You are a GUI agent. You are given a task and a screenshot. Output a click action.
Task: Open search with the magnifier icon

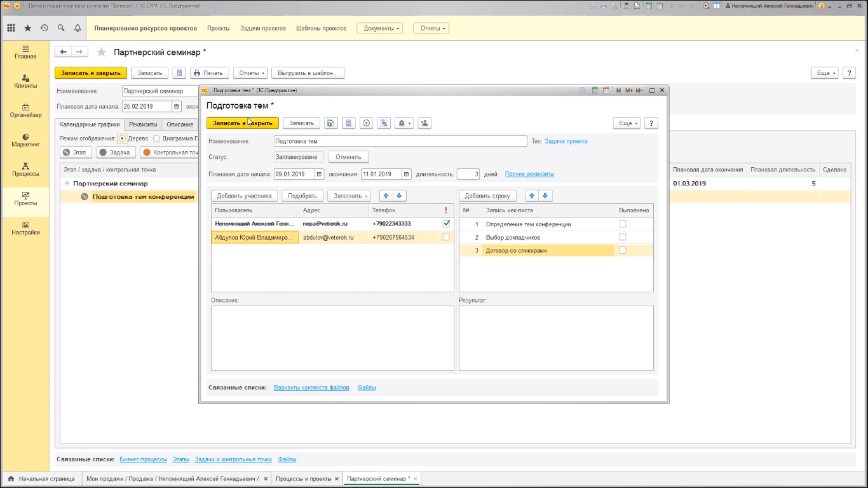(61, 28)
